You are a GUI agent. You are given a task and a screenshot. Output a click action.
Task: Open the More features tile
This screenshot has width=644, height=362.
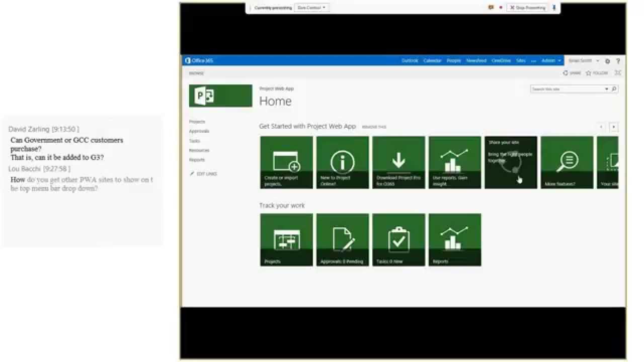coord(567,162)
